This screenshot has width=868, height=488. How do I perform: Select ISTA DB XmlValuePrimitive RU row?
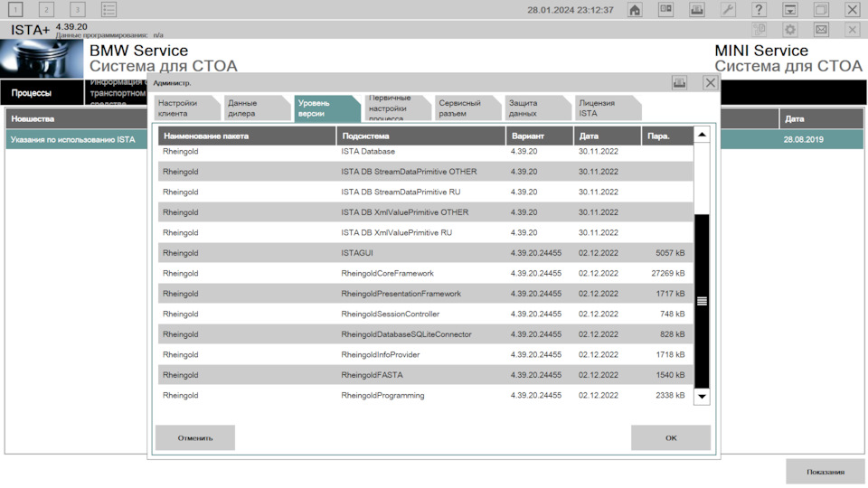[425, 232]
